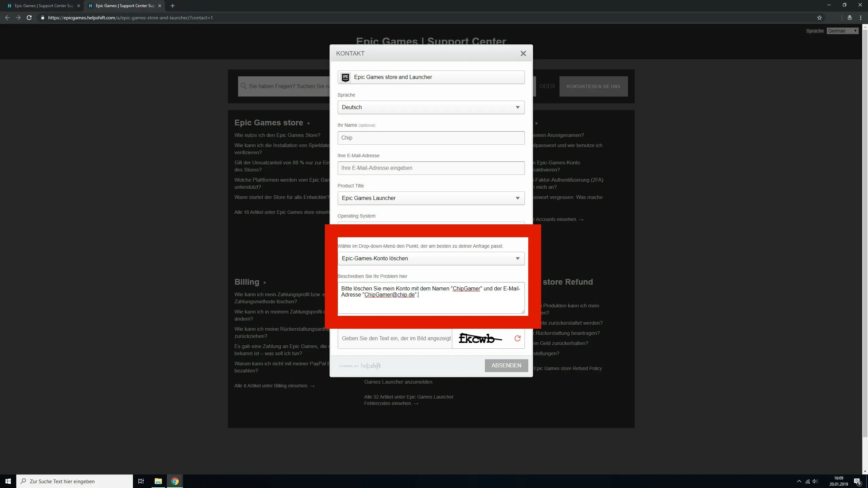The height and width of the screenshot is (488, 868).
Task: Click the Epic Games Support Center search icon
Action: click(x=243, y=86)
